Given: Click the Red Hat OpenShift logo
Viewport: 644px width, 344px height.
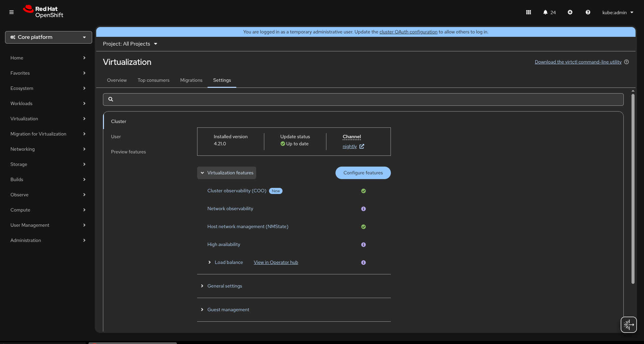Looking at the screenshot, I should [43, 11].
